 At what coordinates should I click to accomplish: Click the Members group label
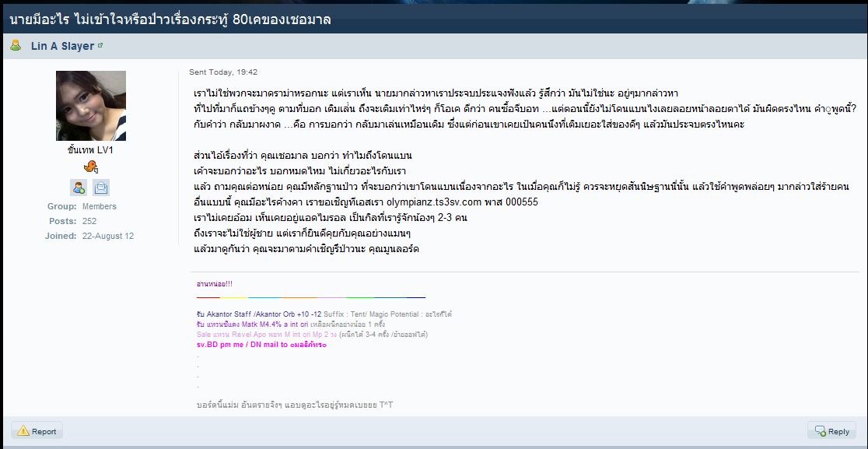coord(100,206)
